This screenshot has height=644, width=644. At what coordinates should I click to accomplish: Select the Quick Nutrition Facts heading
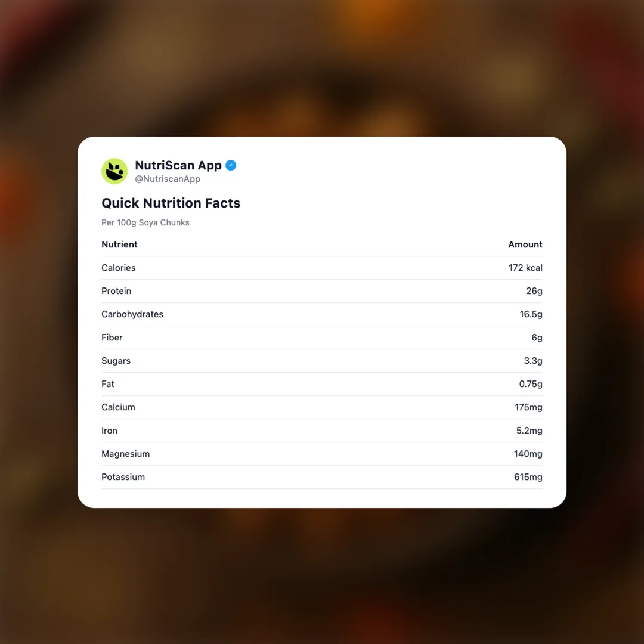(171, 203)
